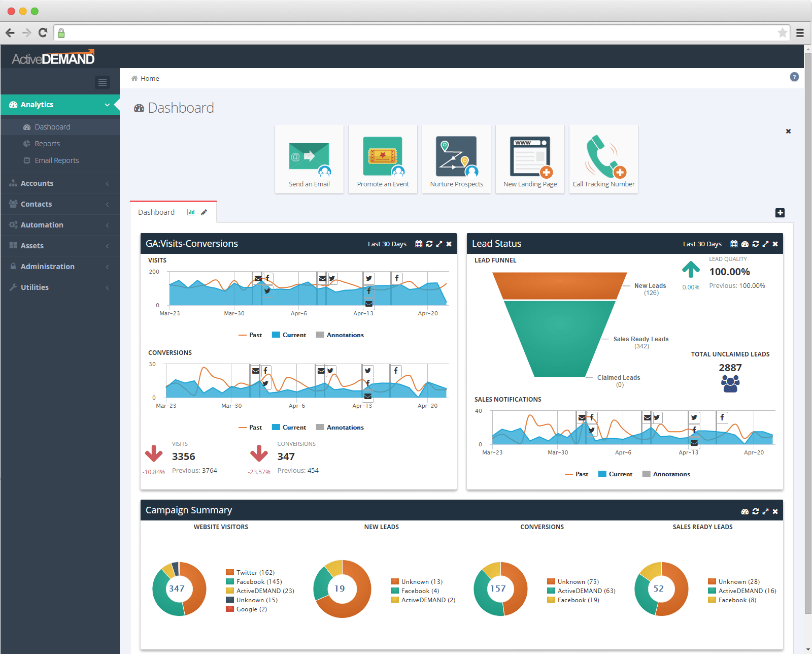Click the chart icon on Dashboard tab
This screenshot has height=654, width=812.
191,212
